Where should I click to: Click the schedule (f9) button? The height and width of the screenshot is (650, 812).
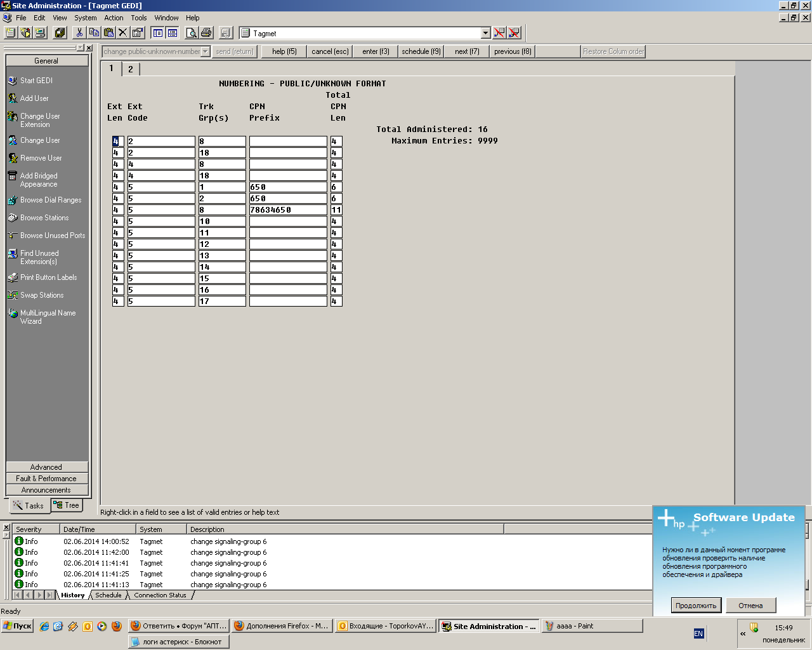click(x=421, y=51)
